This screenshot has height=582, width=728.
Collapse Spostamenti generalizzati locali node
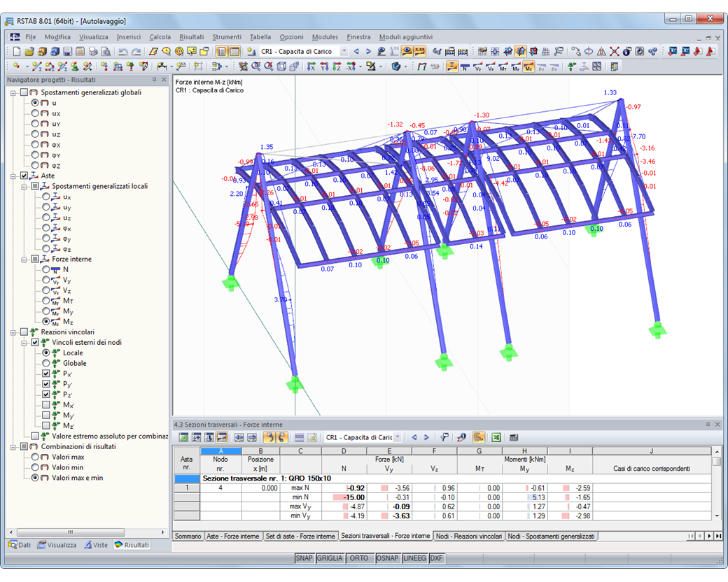[x=24, y=186]
